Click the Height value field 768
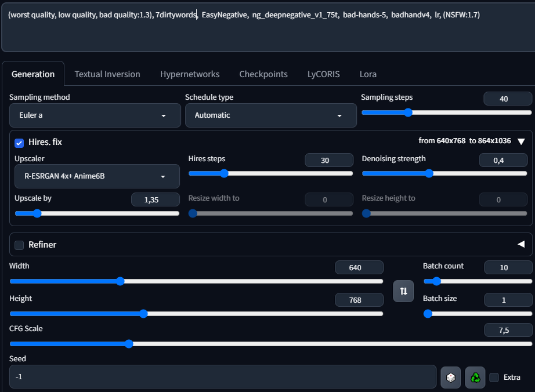This screenshot has width=535, height=392. (x=359, y=300)
